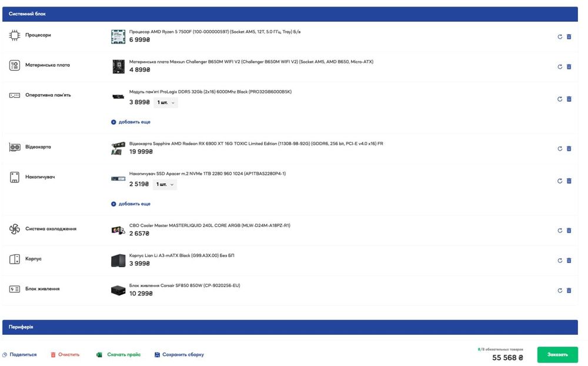
Task: Open the Корпус Lian Li A3-mATX Black title
Action: 182,255
